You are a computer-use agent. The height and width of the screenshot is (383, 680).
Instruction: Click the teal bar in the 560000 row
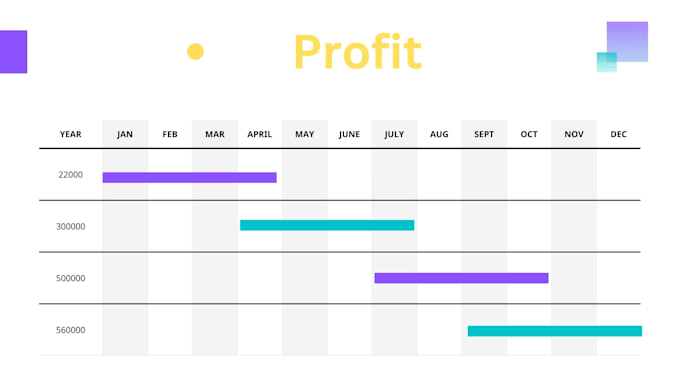pos(555,331)
